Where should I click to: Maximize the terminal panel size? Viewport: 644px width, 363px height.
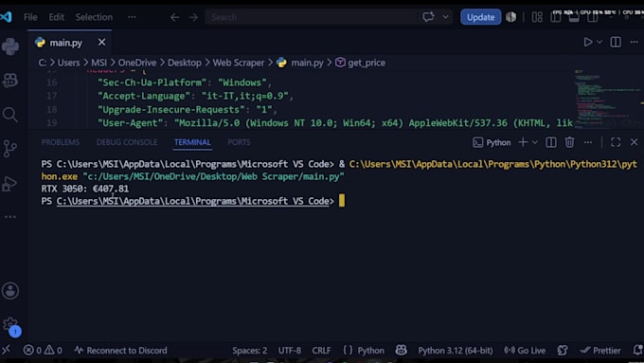click(x=616, y=142)
